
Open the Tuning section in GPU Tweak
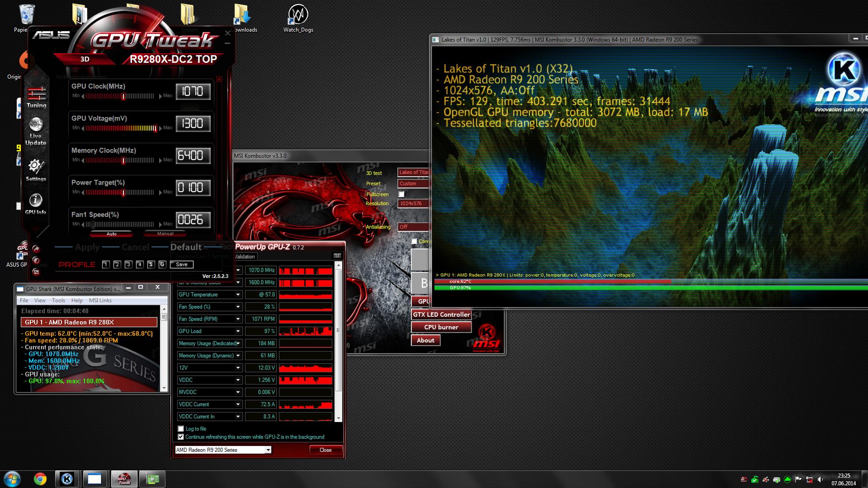[36, 97]
